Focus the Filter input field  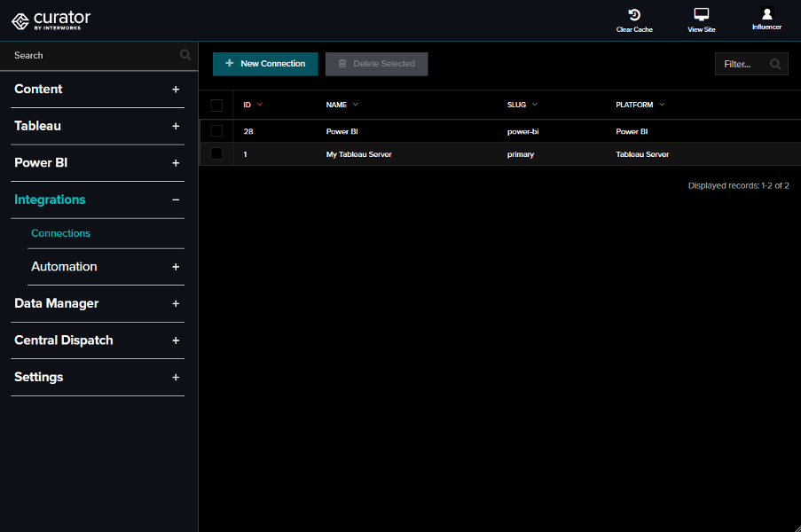coord(751,64)
